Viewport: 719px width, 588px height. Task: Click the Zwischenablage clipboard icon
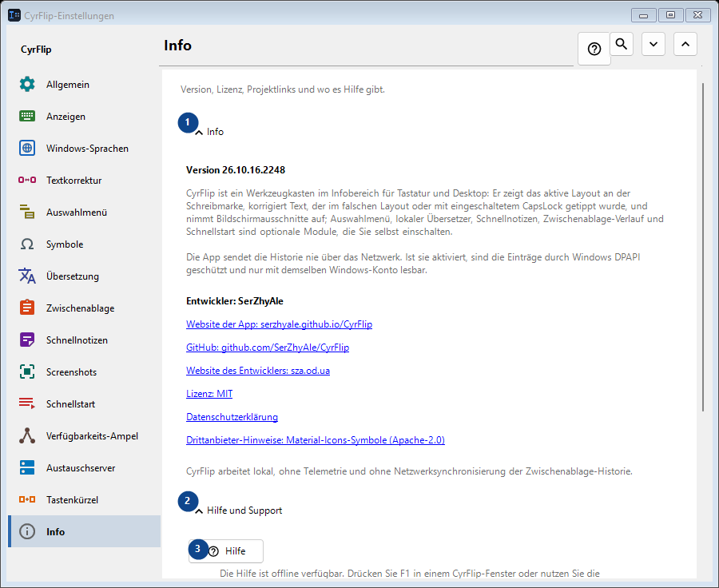tap(27, 308)
